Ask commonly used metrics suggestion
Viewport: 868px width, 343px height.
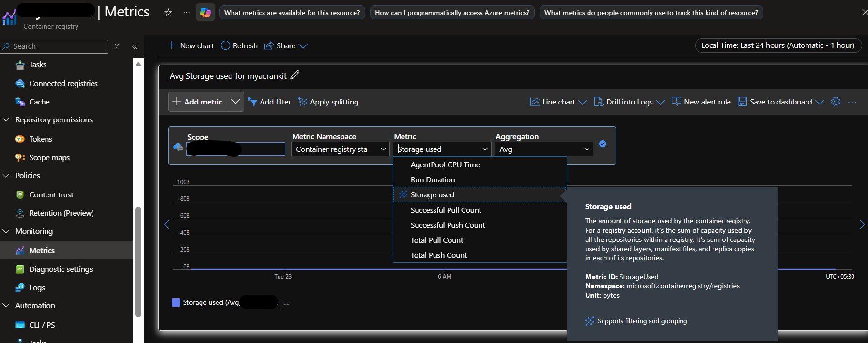pyautogui.click(x=651, y=13)
